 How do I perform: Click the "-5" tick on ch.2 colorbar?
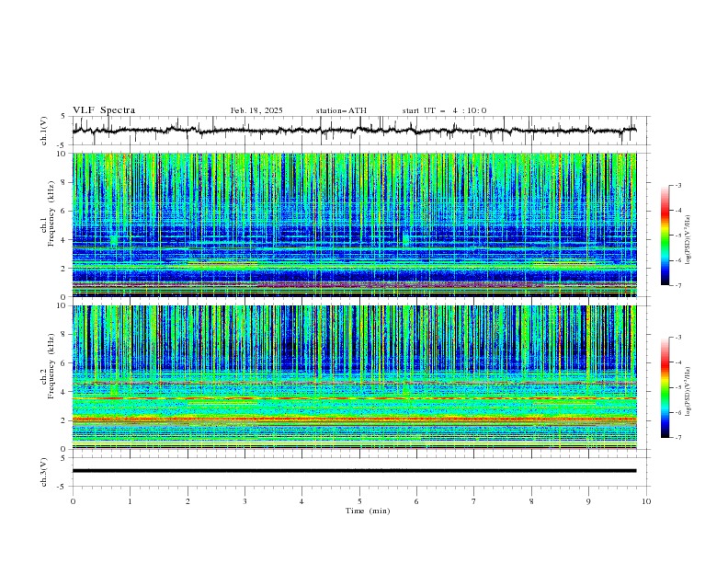[678, 387]
